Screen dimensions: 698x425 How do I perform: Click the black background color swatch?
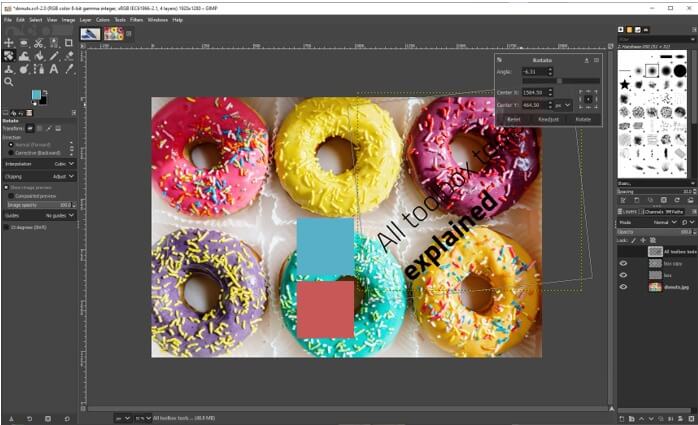44,101
